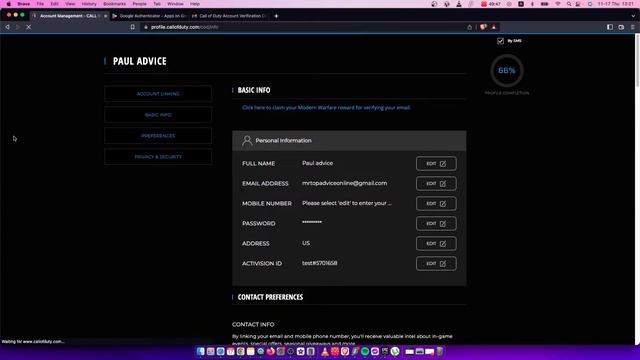The height and width of the screenshot is (360, 640).
Task: Click the Modern Warfare reward claim link
Action: click(x=327, y=108)
